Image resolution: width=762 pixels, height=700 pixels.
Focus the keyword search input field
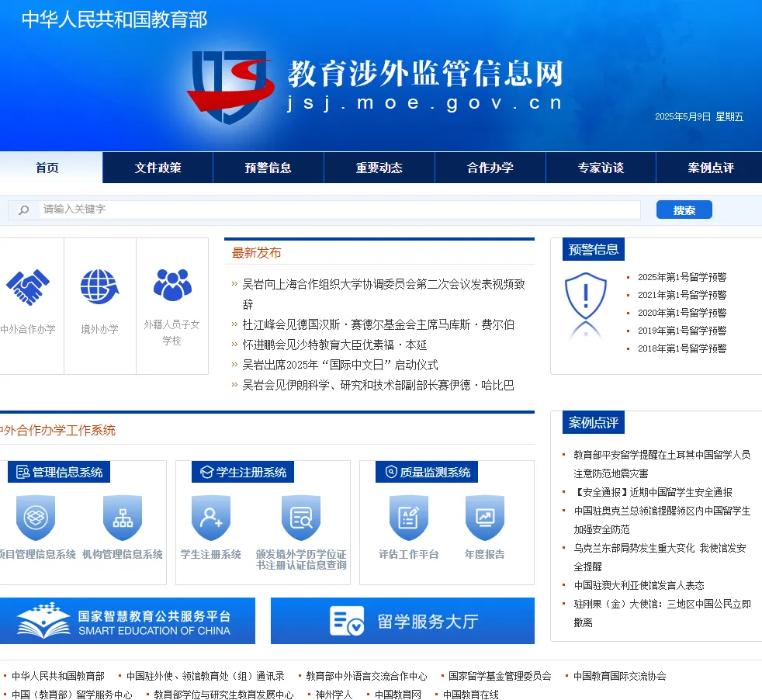(x=339, y=210)
